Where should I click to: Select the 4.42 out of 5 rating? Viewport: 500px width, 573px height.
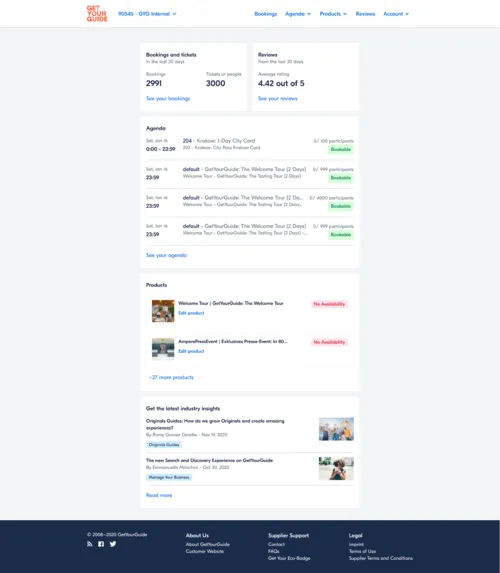point(281,83)
